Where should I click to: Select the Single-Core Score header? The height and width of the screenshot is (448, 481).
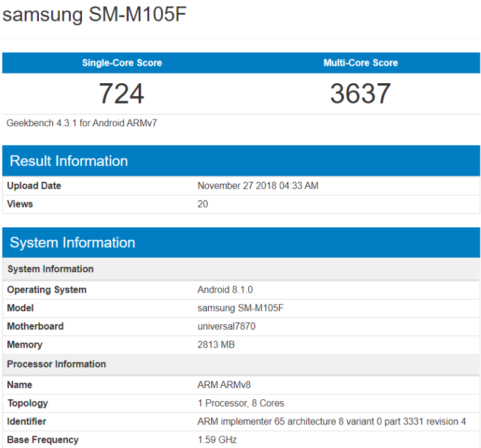point(122,63)
